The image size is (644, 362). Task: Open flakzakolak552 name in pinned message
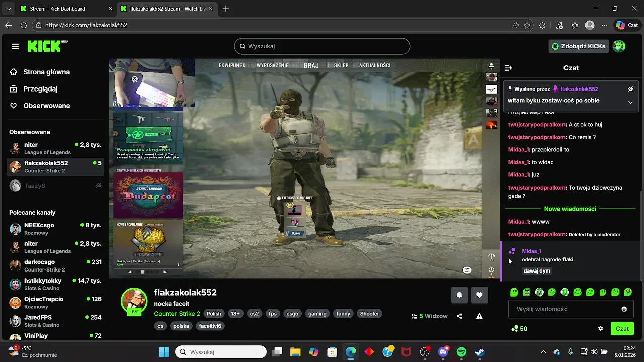tap(579, 89)
